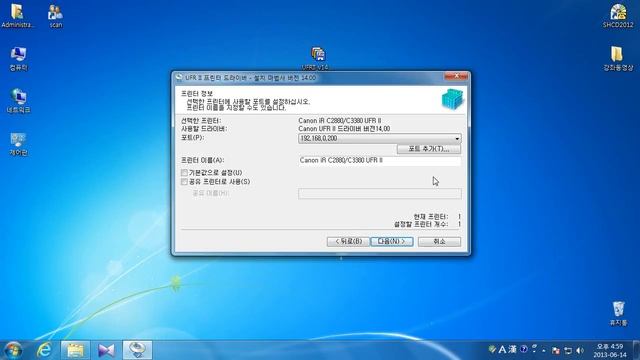The width and height of the screenshot is (640, 360).
Task: Open the SHCD2012 disc icon
Action: click(618, 16)
